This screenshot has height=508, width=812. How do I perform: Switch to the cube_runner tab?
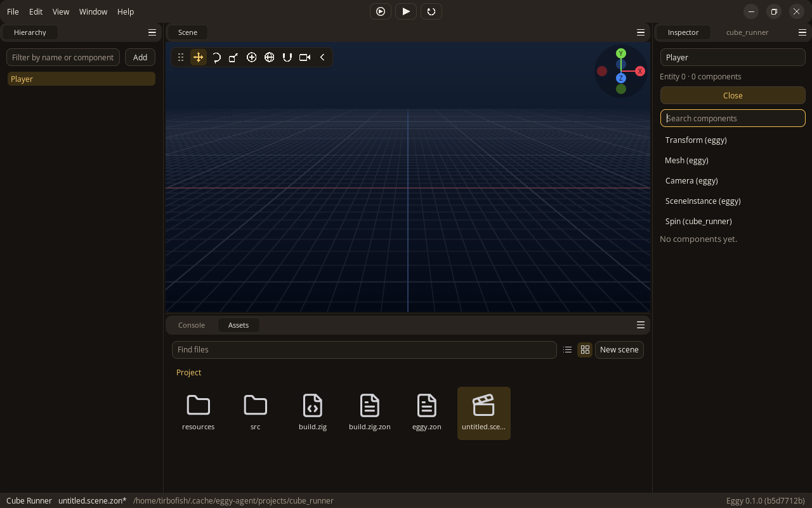[x=747, y=32]
